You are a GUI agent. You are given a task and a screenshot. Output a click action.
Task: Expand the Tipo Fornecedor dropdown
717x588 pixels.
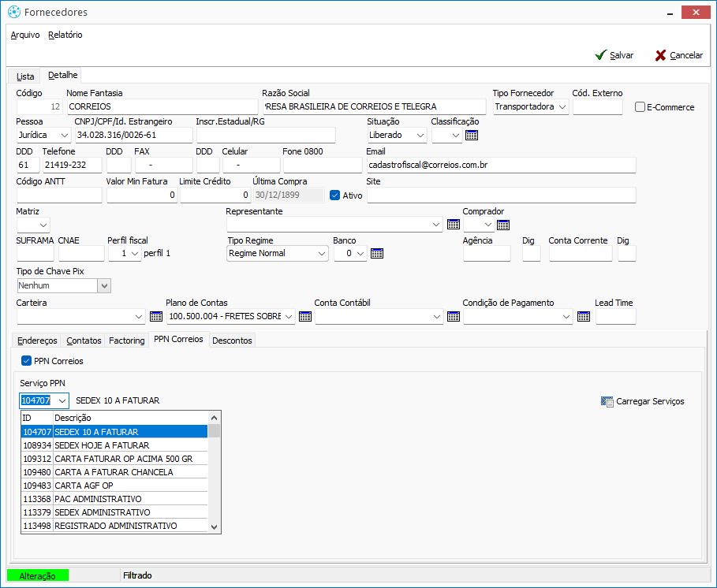pyautogui.click(x=562, y=107)
